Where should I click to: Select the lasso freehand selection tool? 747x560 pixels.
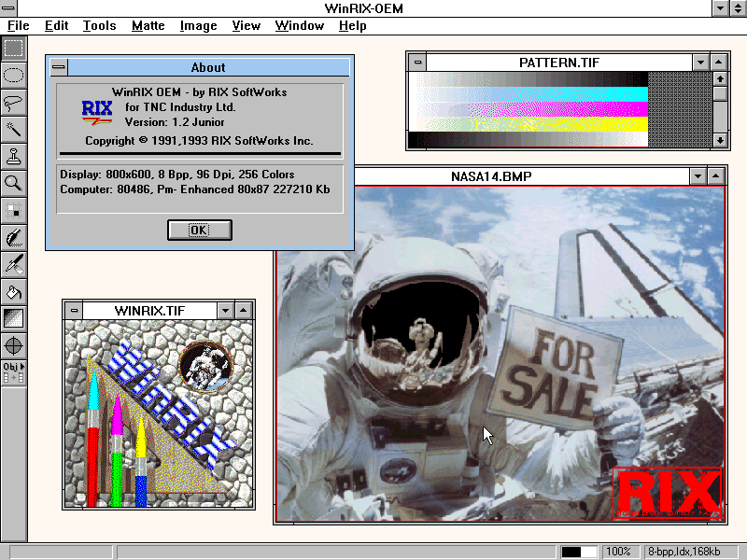pos(13,103)
